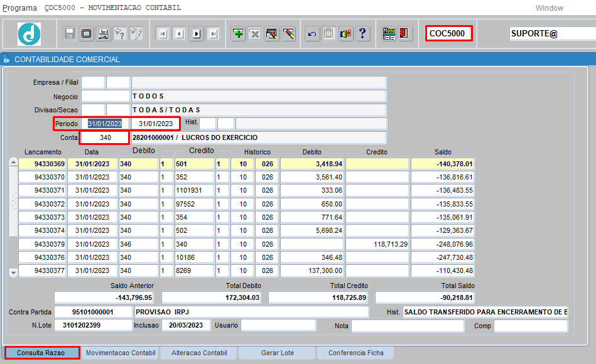Select lancamento 94330379 cell
596x364 pixels.
tap(42, 244)
